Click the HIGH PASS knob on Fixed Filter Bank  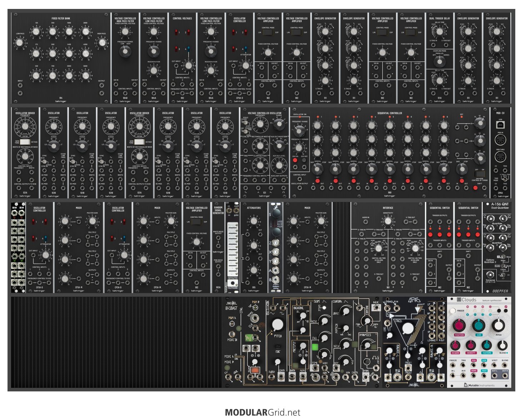point(102,43)
